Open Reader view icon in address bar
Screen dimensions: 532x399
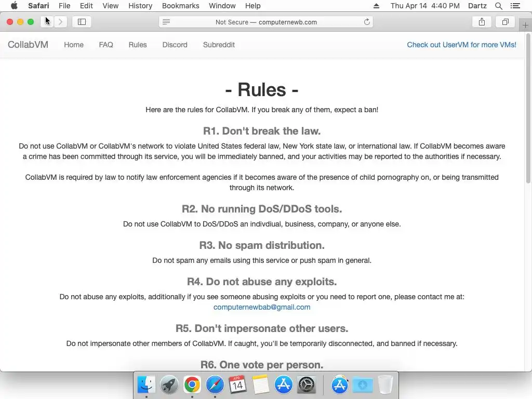[x=166, y=22]
